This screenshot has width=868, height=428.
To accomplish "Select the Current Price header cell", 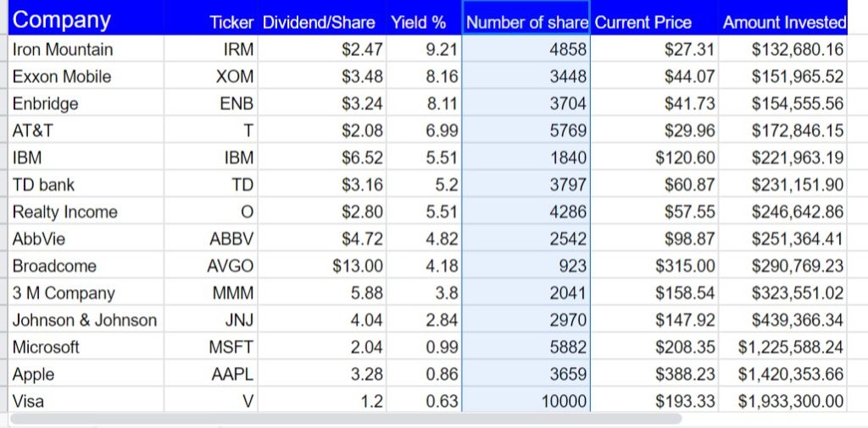I will (x=654, y=19).
